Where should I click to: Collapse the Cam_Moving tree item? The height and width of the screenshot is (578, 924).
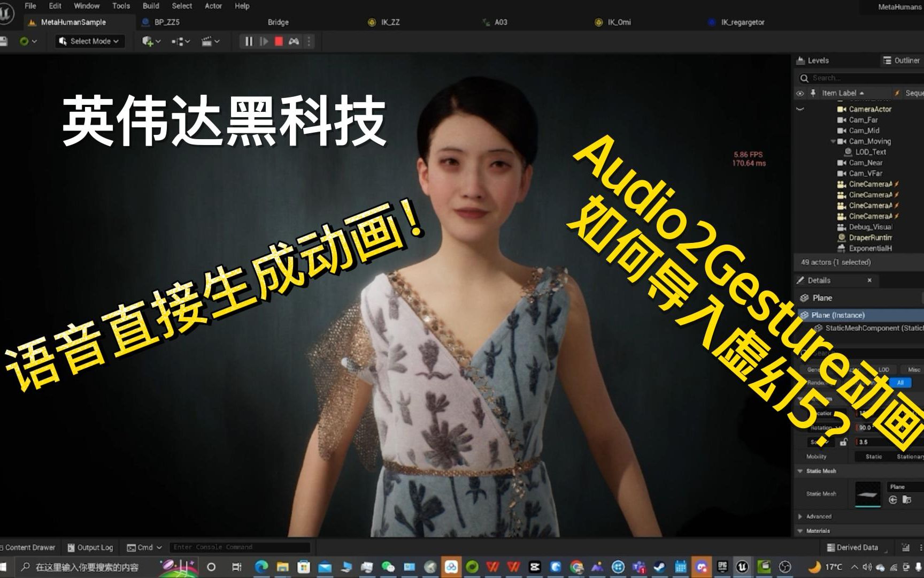[833, 141]
